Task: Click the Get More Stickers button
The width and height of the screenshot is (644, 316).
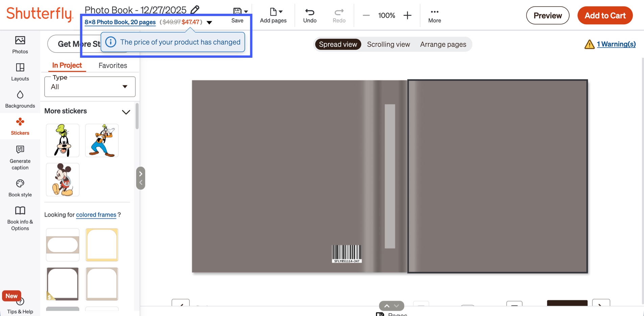Action: click(74, 44)
